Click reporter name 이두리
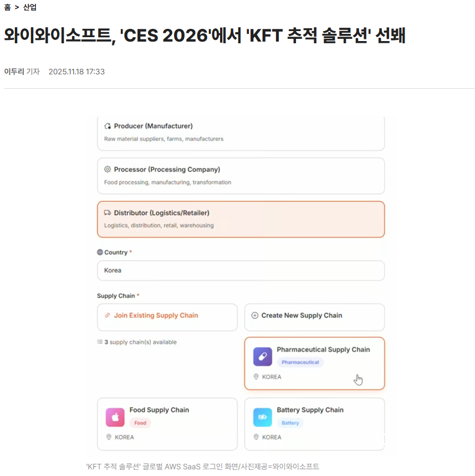475x476 pixels. 14,72
